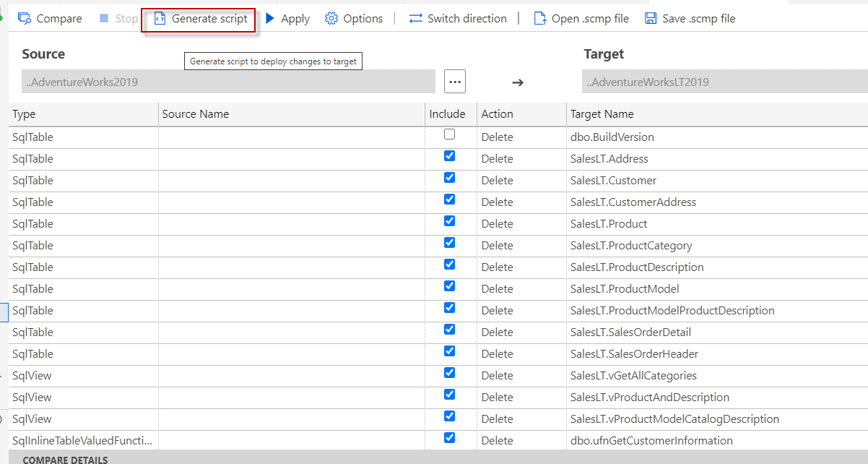Click the Source database path field
868x464 pixels.
click(228, 82)
